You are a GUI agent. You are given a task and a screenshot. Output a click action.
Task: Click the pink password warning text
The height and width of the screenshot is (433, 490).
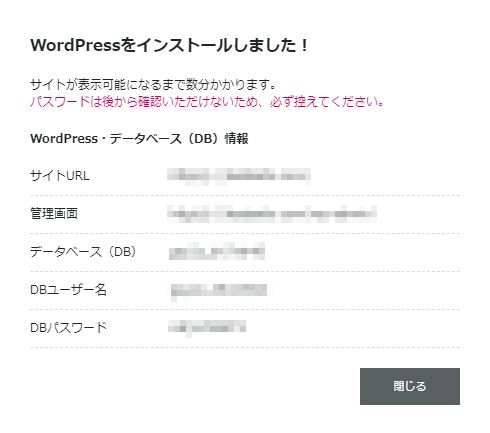pos(207,101)
